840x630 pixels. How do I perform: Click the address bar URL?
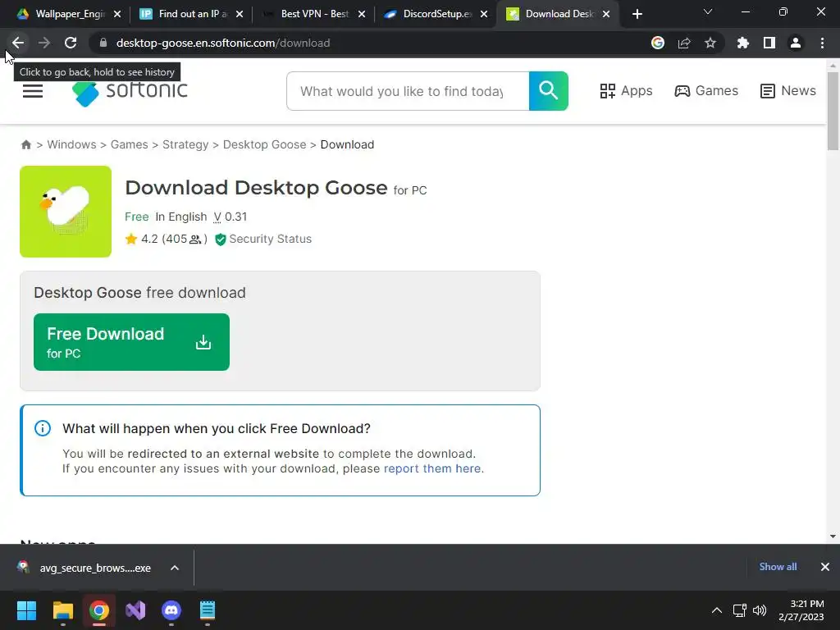(x=223, y=43)
